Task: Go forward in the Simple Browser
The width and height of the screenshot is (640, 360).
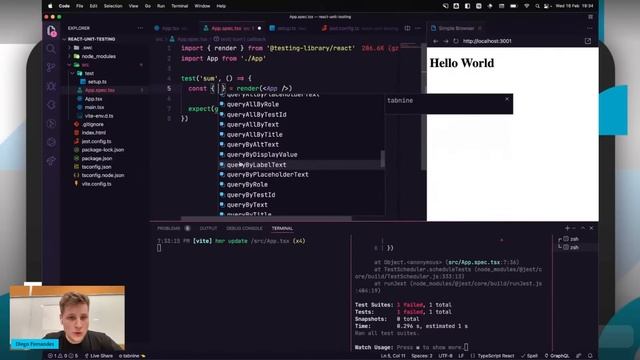Action: coord(445,41)
